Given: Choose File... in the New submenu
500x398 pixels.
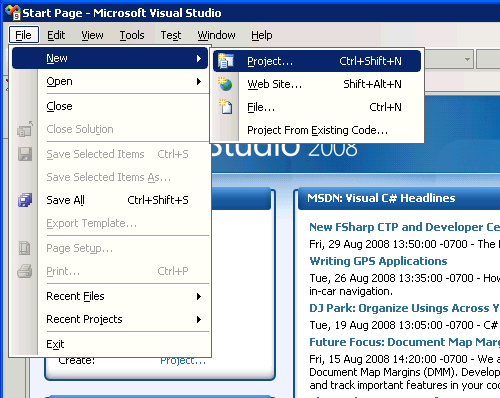Looking at the screenshot, I should pos(317,107).
